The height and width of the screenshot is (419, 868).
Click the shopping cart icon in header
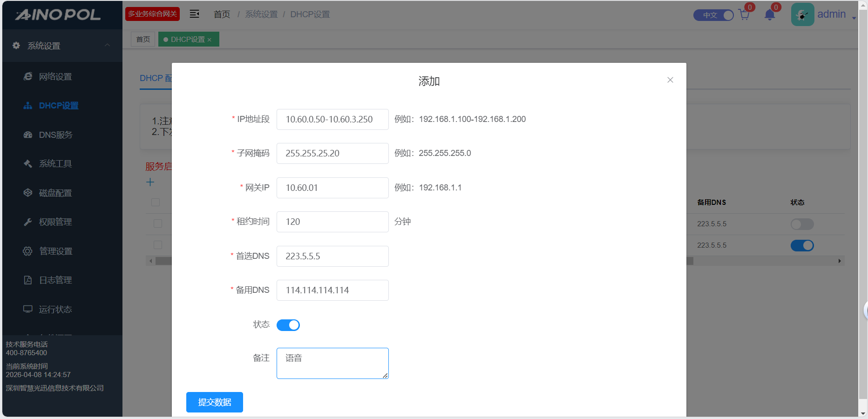tap(744, 15)
